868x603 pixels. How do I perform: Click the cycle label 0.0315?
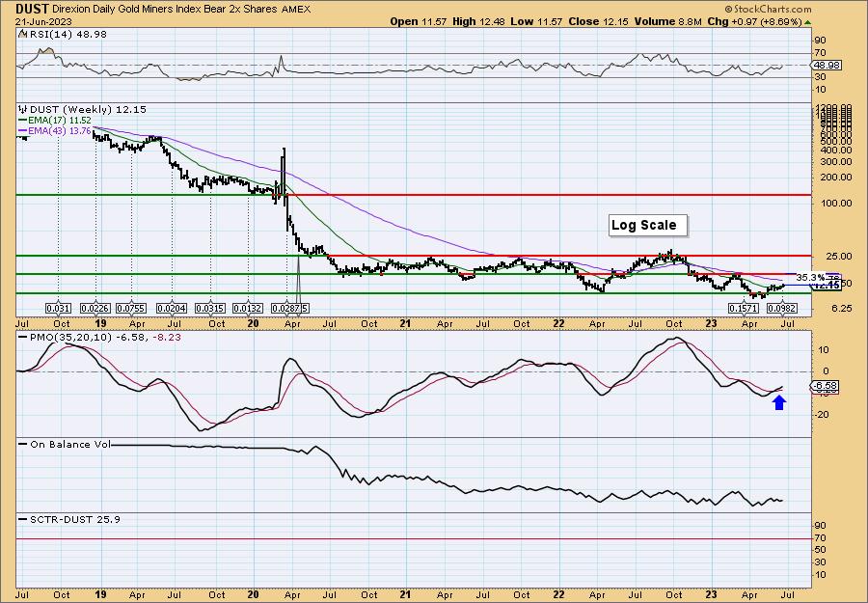(x=210, y=308)
